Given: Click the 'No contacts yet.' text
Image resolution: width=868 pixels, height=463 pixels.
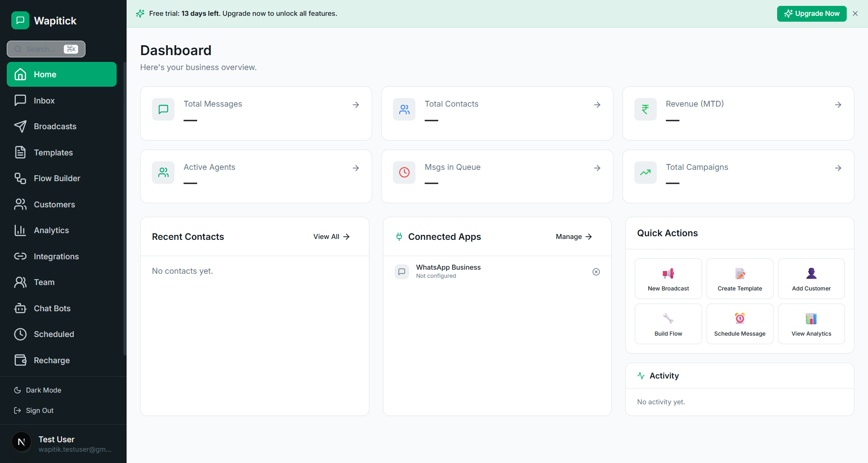Looking at the screenshot, I should coord(182,271).
